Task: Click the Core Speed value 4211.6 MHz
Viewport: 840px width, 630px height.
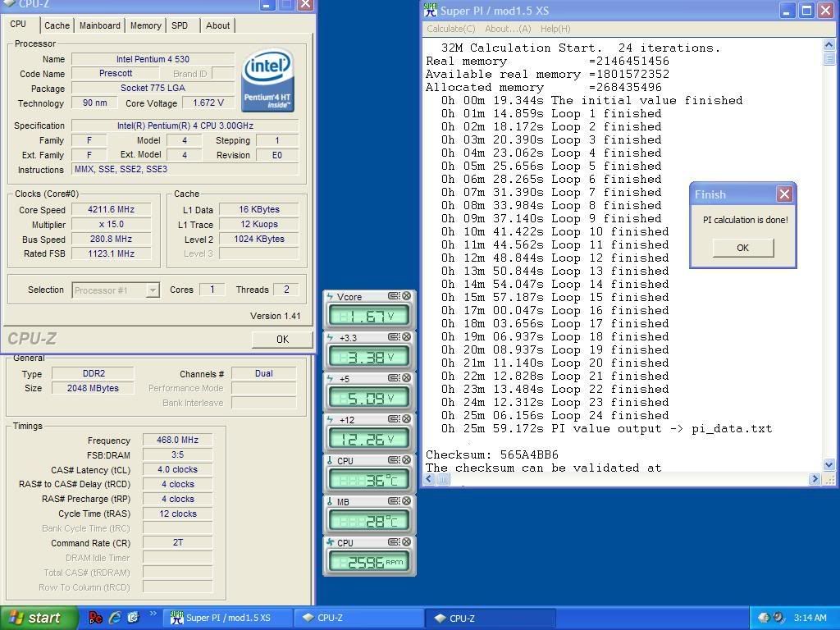Action: [x=112, y=209]
